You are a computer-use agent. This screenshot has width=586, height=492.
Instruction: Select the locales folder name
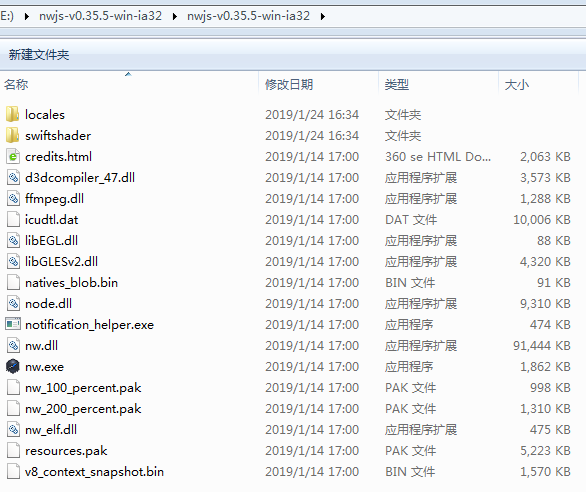click(x=45, y=114)
